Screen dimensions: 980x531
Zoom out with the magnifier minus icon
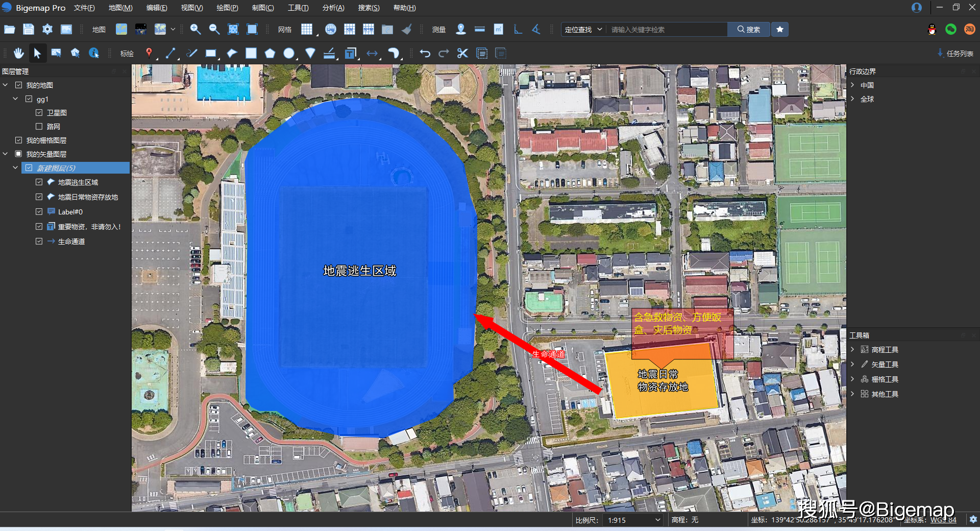click(214, 29)
